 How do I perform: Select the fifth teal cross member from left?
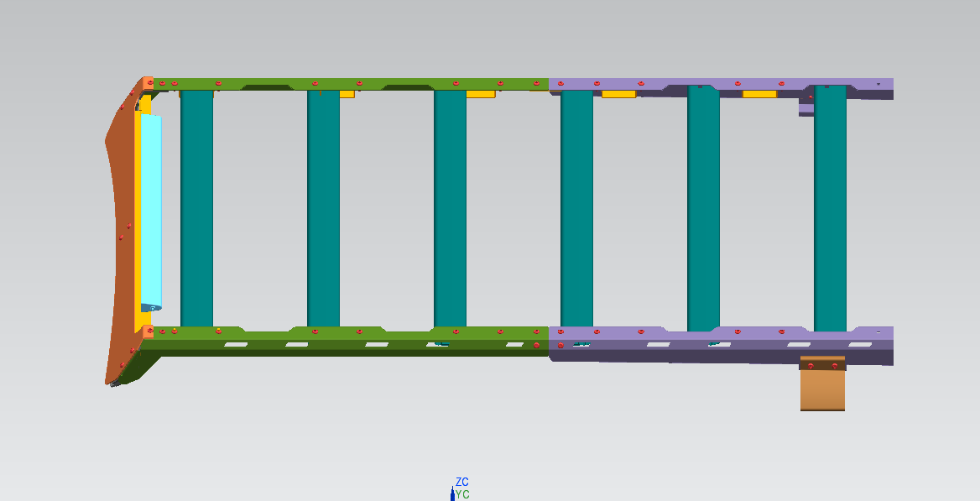[x=704, y=208]
